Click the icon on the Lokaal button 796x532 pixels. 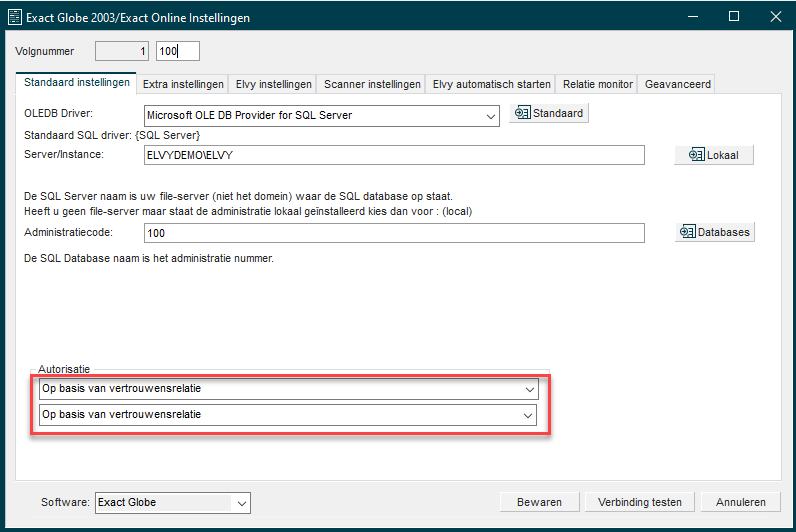[696, 155]
